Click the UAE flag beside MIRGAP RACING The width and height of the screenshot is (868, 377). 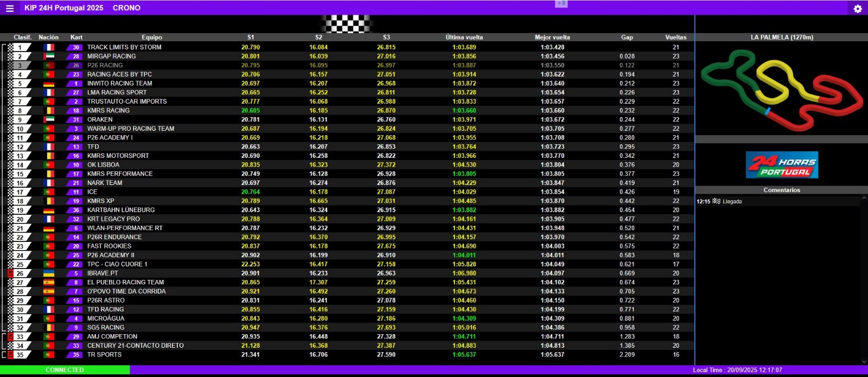click(49, 56)
